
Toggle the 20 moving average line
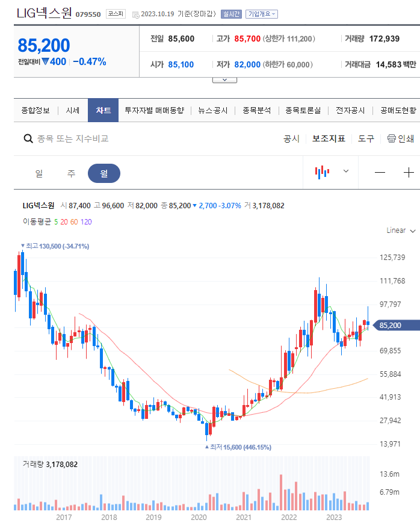click(x=64, y=221)
